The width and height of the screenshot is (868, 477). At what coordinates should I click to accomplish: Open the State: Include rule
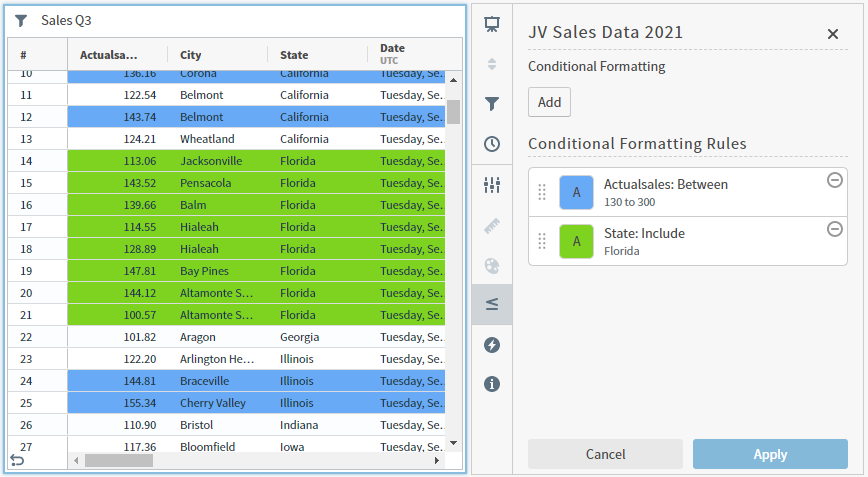coord(688,241)
